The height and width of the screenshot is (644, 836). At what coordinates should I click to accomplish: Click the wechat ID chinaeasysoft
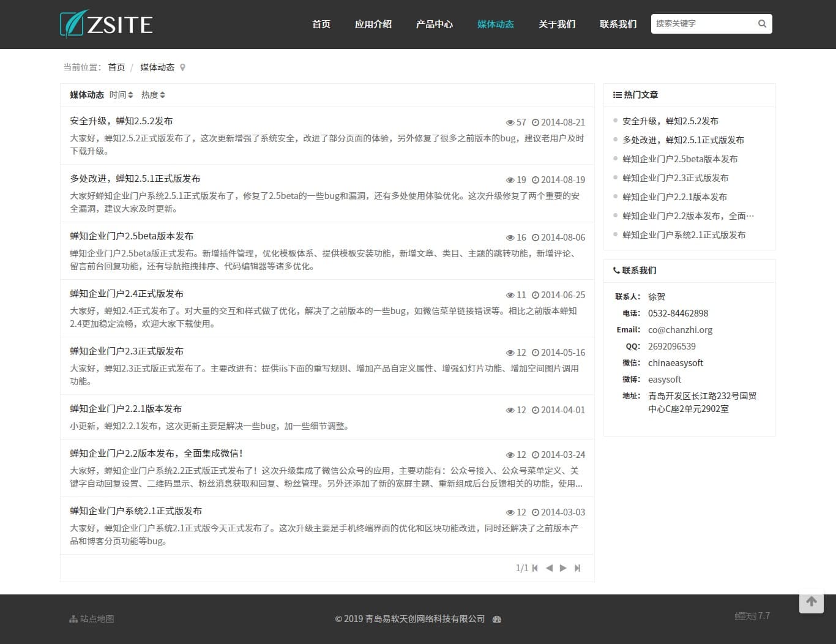coord(676,363)
